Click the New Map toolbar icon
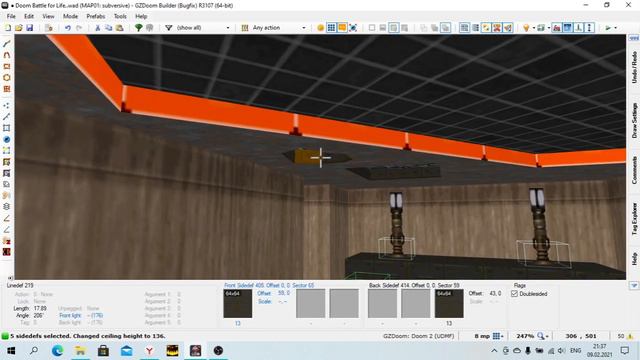This screenshot has height=360, width=640. pos(8,28)
